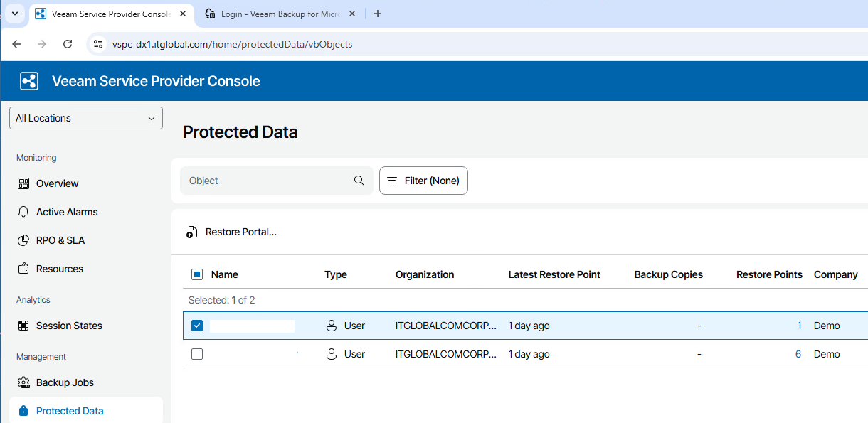Click the Session States grid icon

pos(23,326)
